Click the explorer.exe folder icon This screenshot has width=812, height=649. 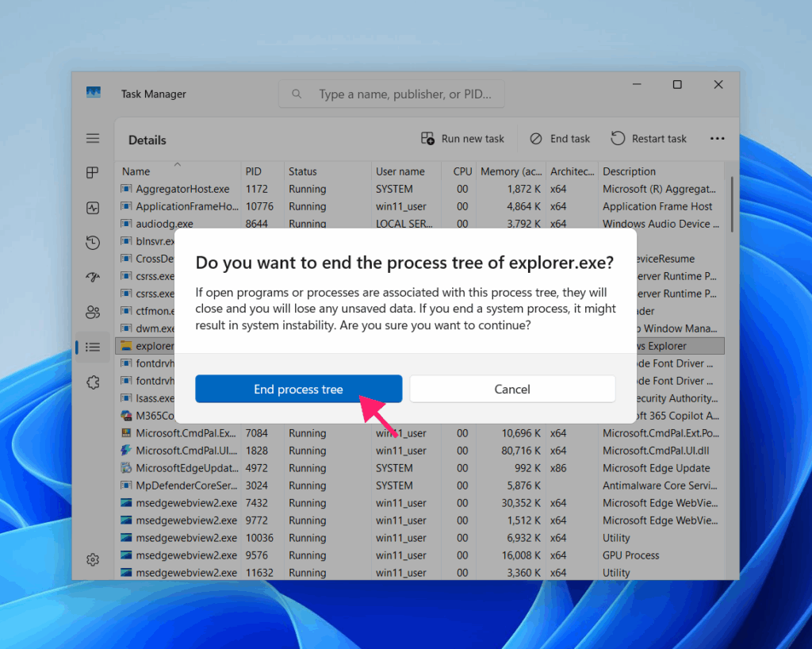coord(126,345)
